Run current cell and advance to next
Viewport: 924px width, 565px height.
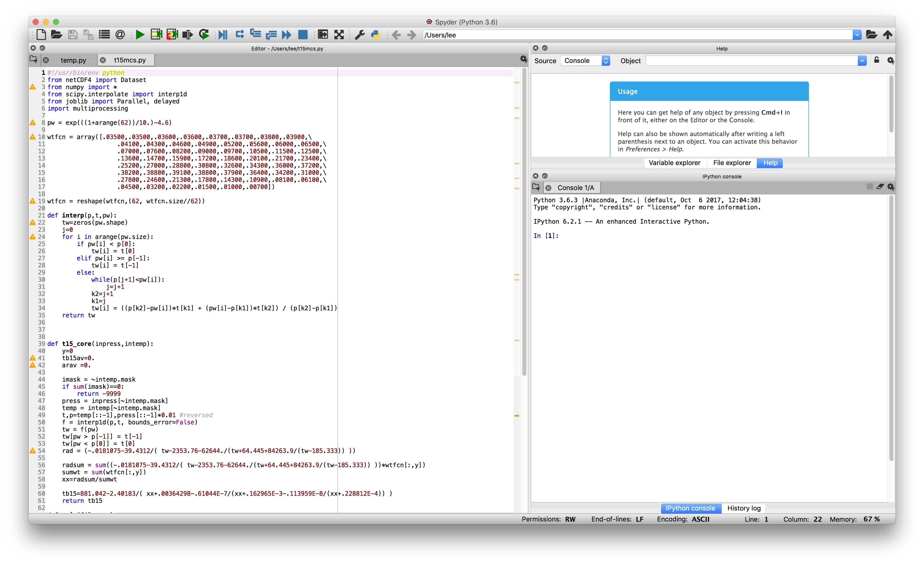(172, 35)
